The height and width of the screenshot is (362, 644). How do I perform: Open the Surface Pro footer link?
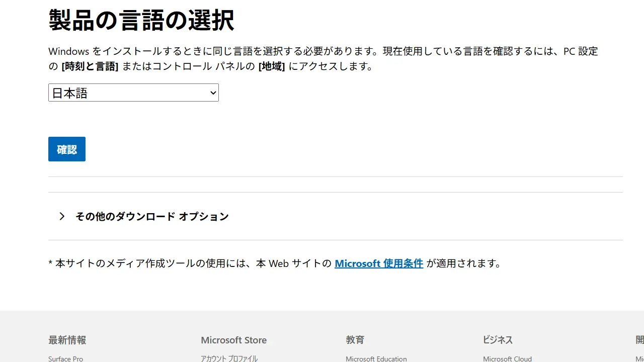click(65, 358)
